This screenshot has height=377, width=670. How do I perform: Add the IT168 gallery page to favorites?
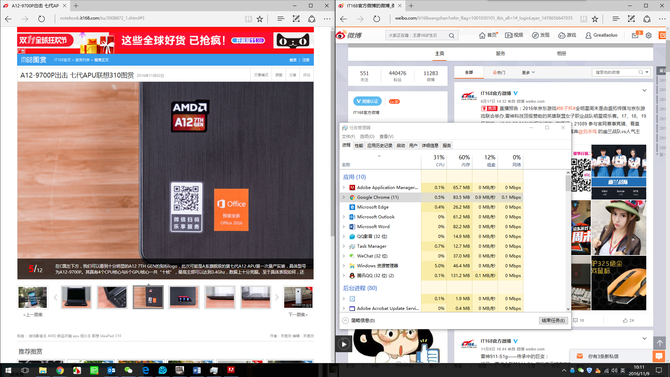(260, 19)
